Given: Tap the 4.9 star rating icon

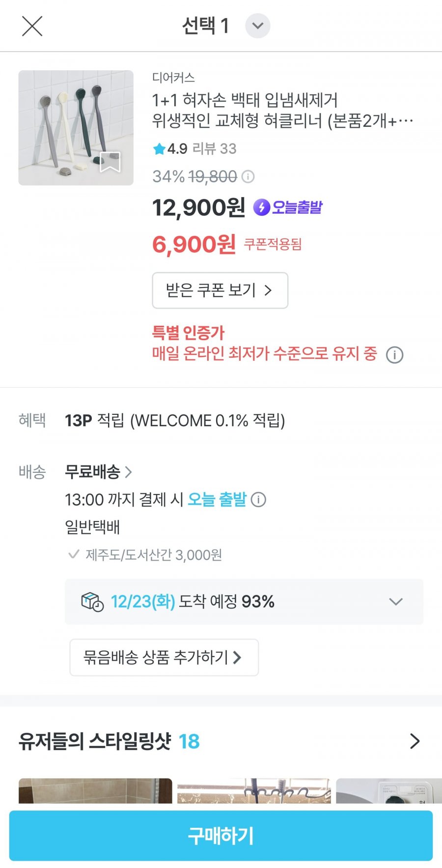Looking at the screenshot, I should click(x=159, y=149).
